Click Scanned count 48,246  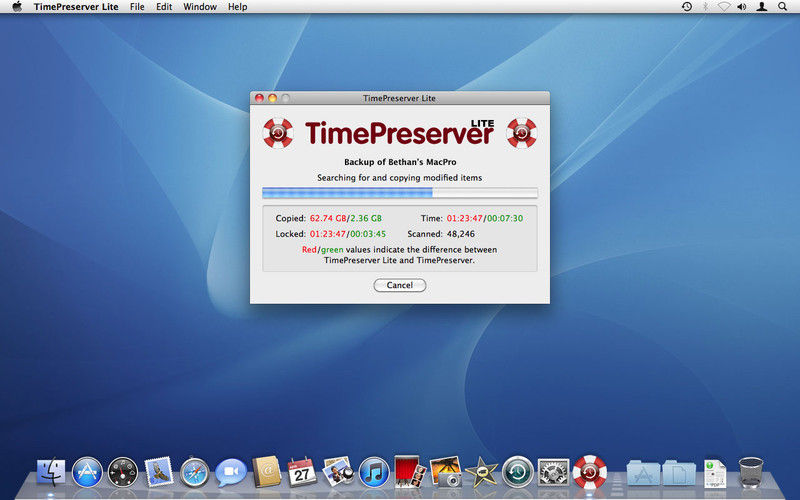(x=461, y=234)
